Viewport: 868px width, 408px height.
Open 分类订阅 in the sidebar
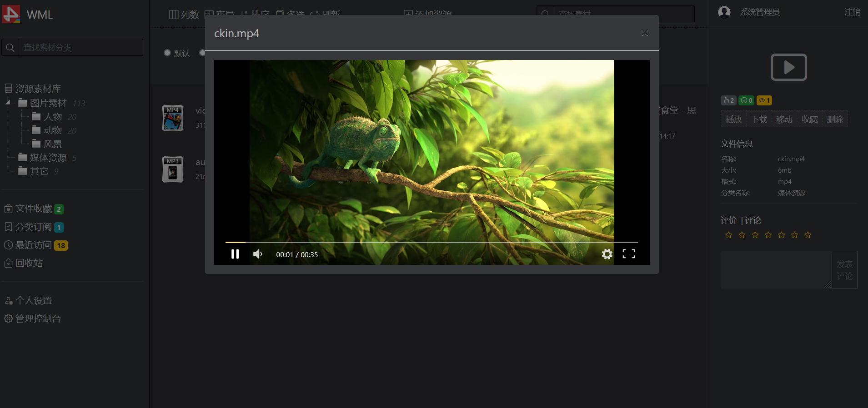34,227
